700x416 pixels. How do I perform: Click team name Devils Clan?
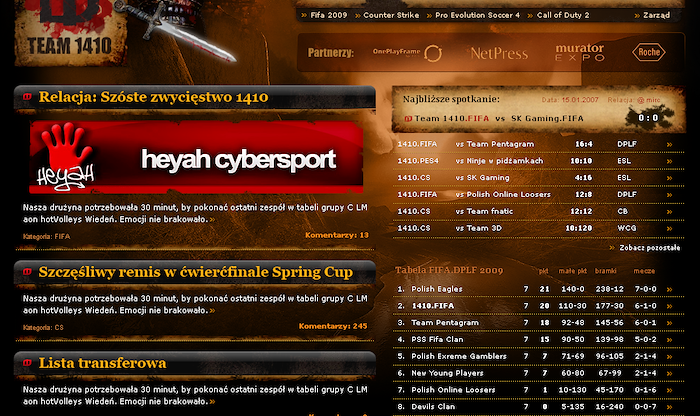pyautogui.click(x=433, y=407)
